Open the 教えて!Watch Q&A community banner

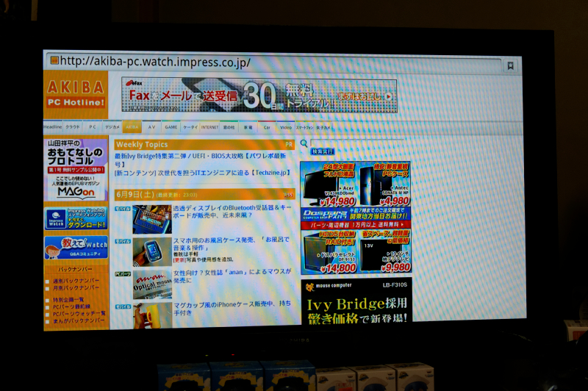pos(76,248)
